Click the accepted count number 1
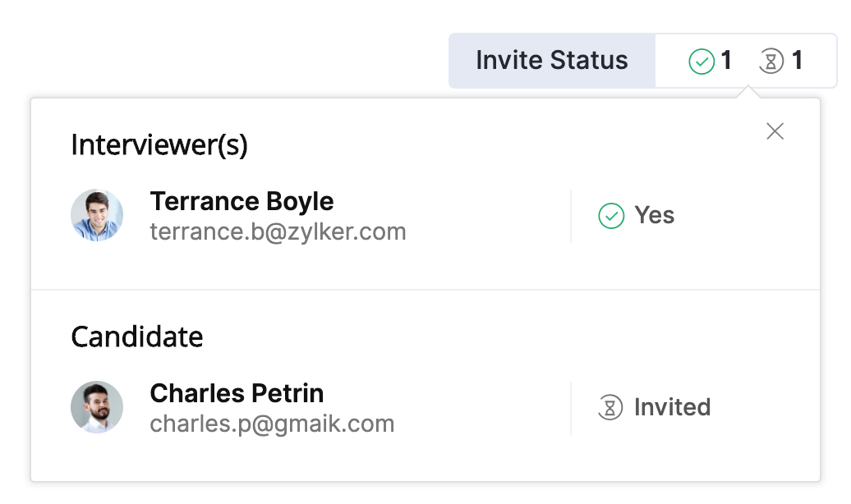851x504 pixels. [x=726, y=62]
